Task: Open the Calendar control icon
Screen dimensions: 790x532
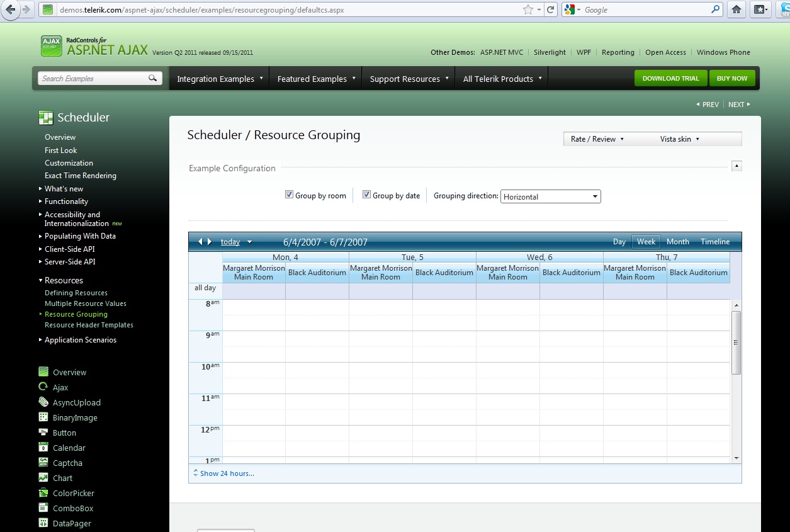Action: [43, 448]
